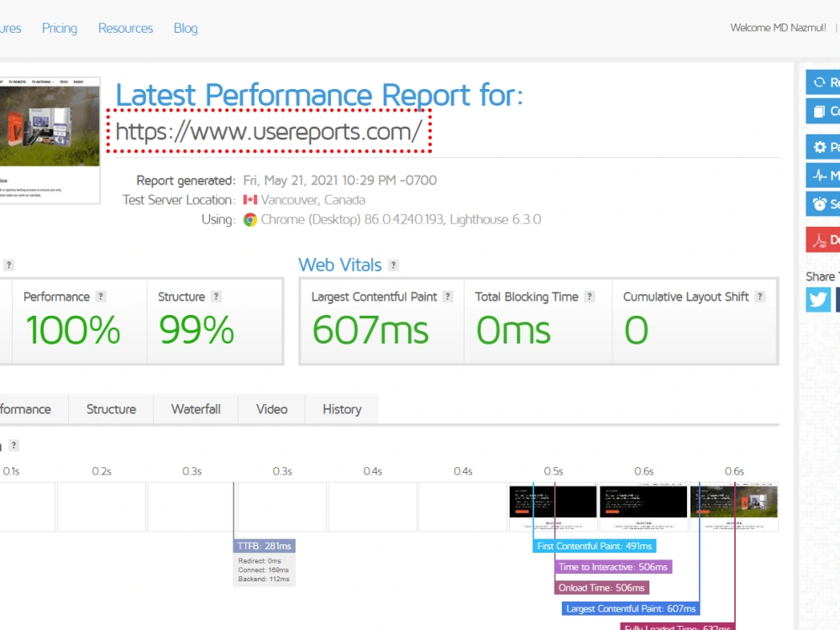Open the History tab

342,409
